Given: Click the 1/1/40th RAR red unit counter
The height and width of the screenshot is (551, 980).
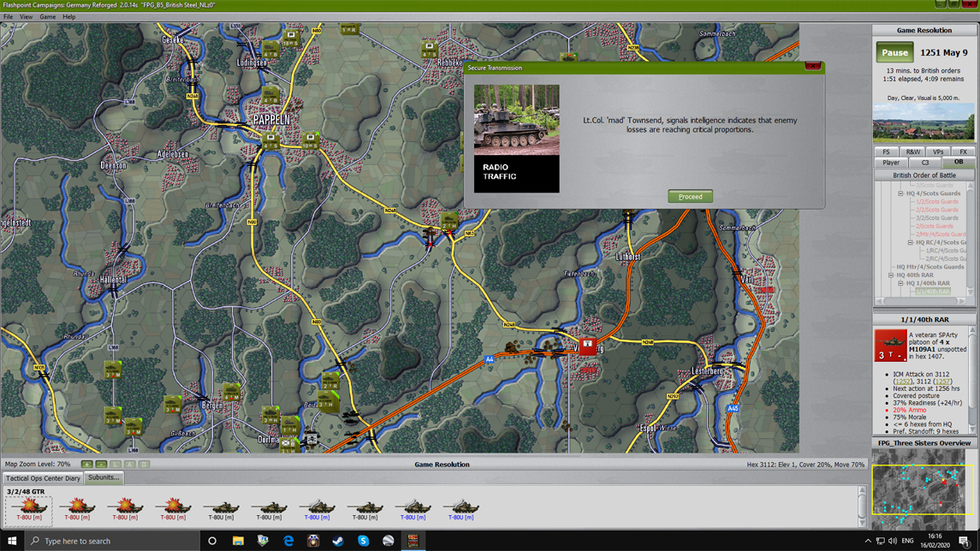Looking at the screenshot, I should 890,346.
